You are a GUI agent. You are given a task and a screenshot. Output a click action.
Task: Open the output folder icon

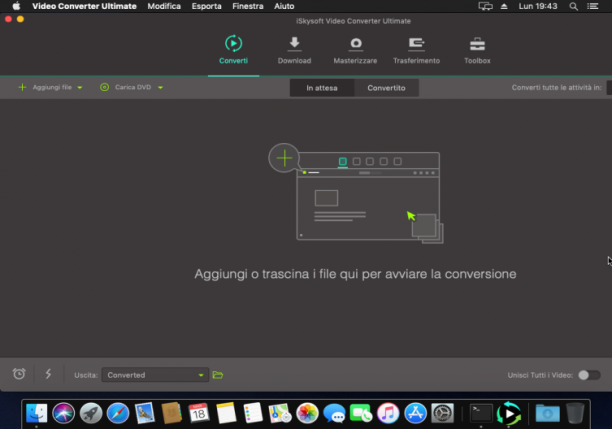(218, 375)
